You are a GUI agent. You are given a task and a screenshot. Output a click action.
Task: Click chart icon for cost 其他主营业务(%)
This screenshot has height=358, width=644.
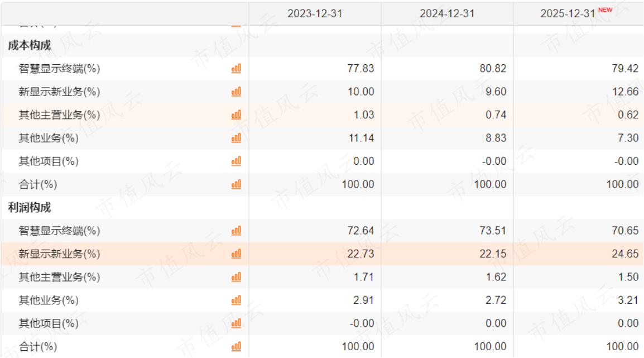click(236, 114)
